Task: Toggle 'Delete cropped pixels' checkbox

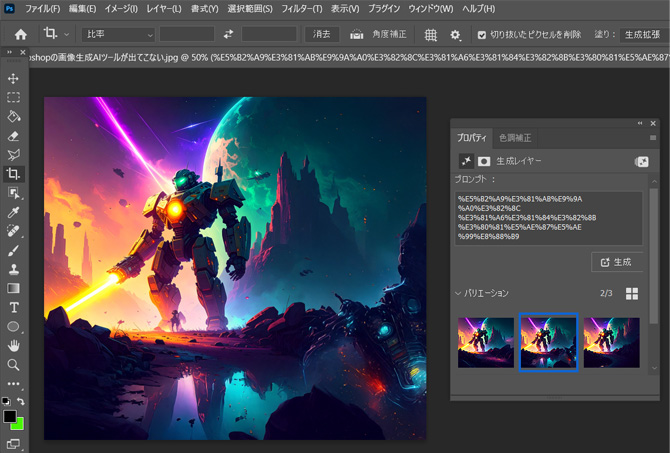Action: click(x=482, y=35)
